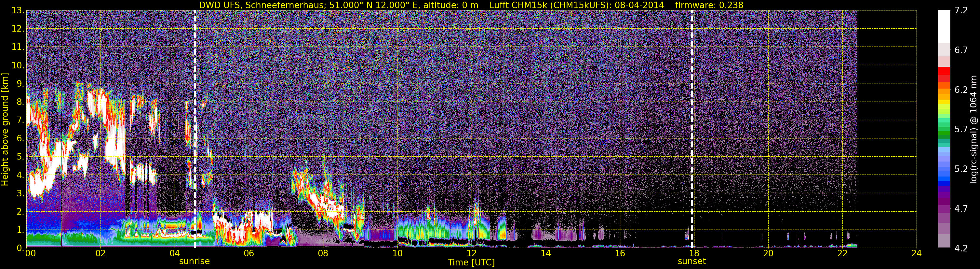Click the cloud signal between 07 and 09 UTC
The width and height of the screenshot is (980, 269).
pyautogui.click(x=327, y=202)
